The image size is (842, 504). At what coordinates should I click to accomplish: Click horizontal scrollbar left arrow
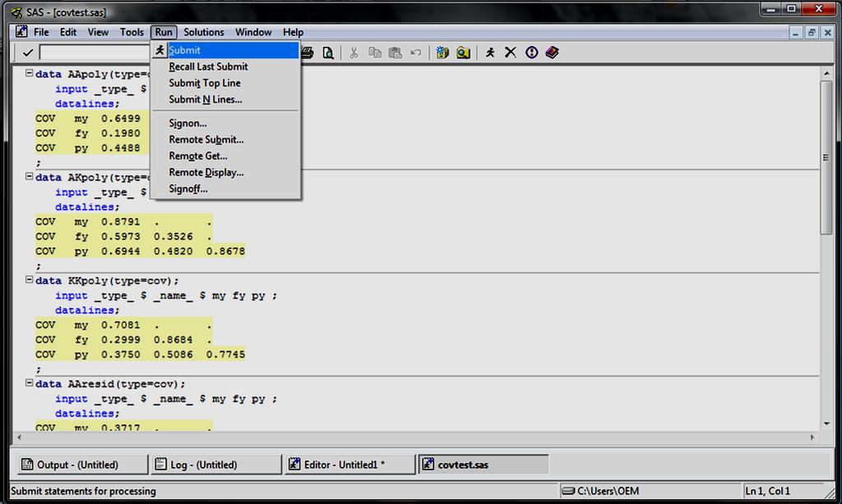click(20, 437)
